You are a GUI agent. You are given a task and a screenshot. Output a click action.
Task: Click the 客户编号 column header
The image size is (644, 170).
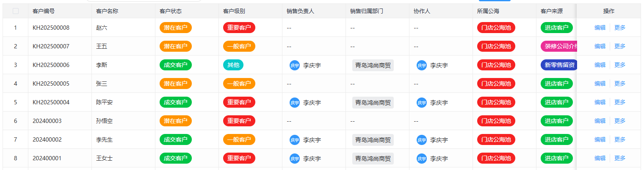coord(44,11)
